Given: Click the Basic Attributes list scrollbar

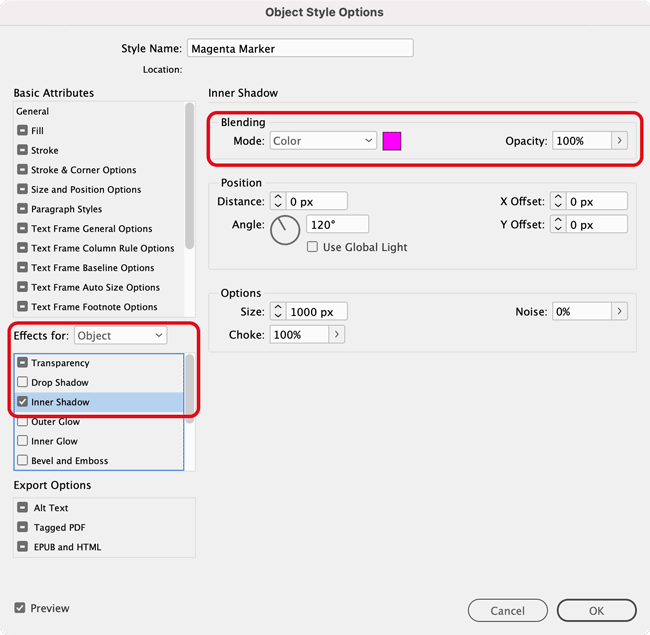Looking at the screenshot, I should [x=189, y=176].
